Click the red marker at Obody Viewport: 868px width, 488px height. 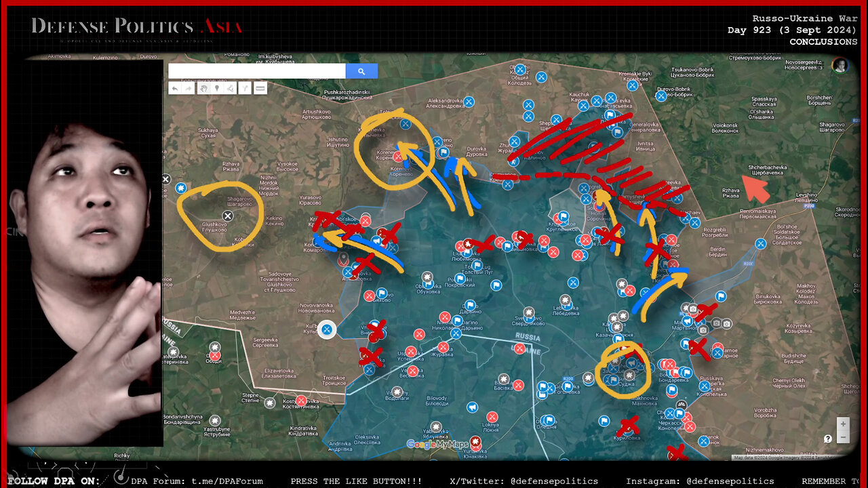coord(215,355)
